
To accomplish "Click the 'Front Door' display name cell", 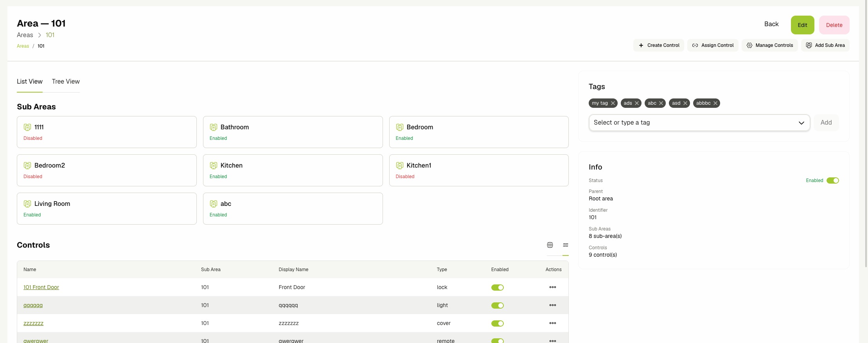I will click(x=292, y=287).
